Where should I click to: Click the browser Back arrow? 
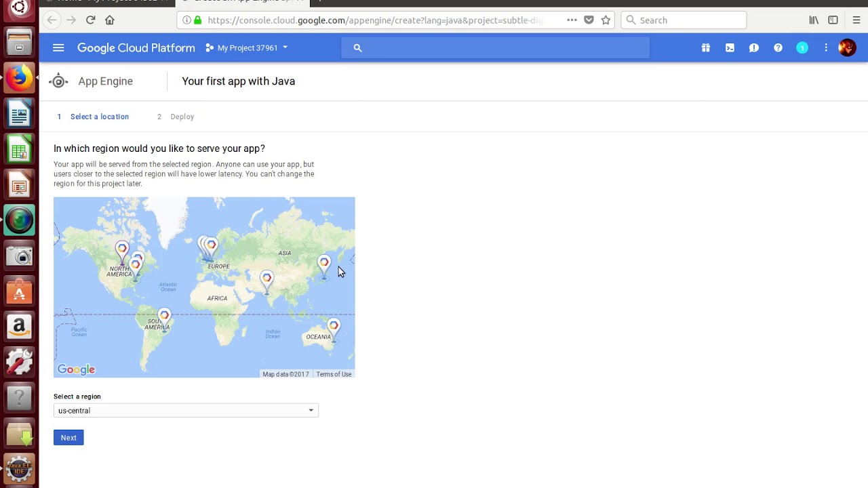pyautogui.click(x=52, y=20)
